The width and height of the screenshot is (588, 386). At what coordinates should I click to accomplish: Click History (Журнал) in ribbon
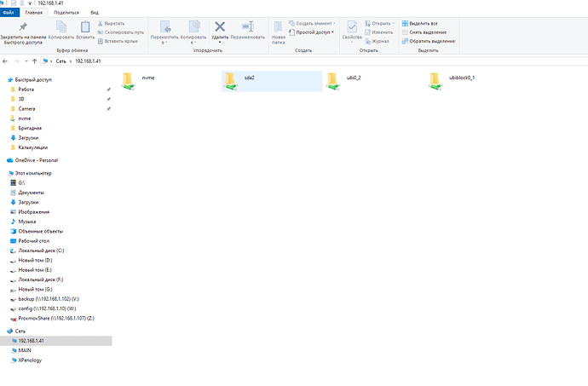click(x=377, y=41)
